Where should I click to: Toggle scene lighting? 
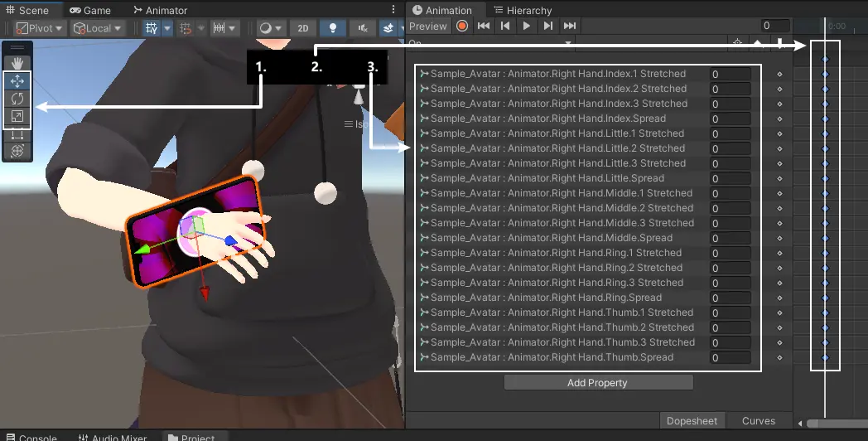[333, 28]
